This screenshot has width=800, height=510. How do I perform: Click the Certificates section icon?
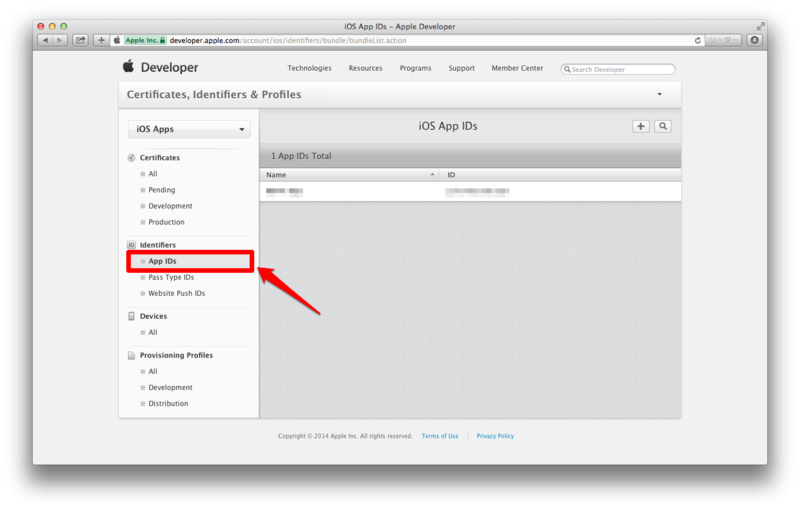click(x=131, y=158)
